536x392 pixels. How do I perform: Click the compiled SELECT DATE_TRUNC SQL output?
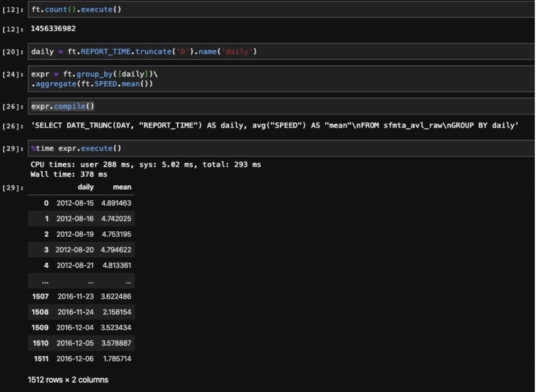coord(275,126)
